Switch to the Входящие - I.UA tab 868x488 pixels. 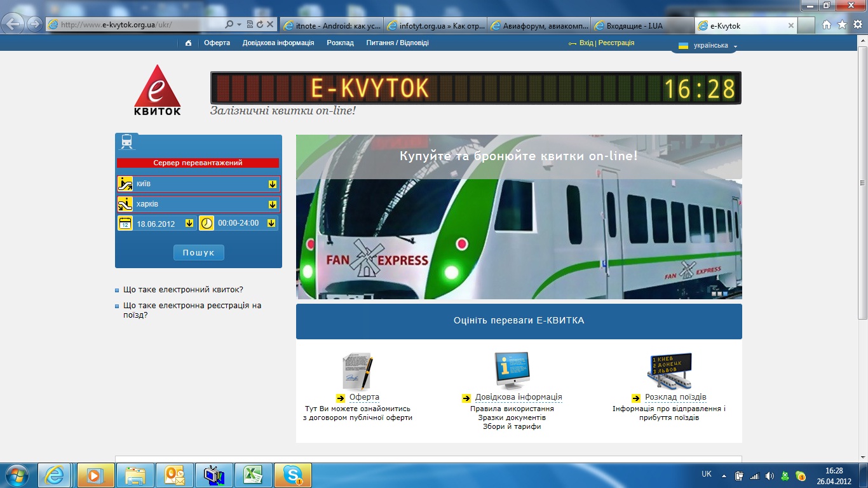tap(642, 25)
